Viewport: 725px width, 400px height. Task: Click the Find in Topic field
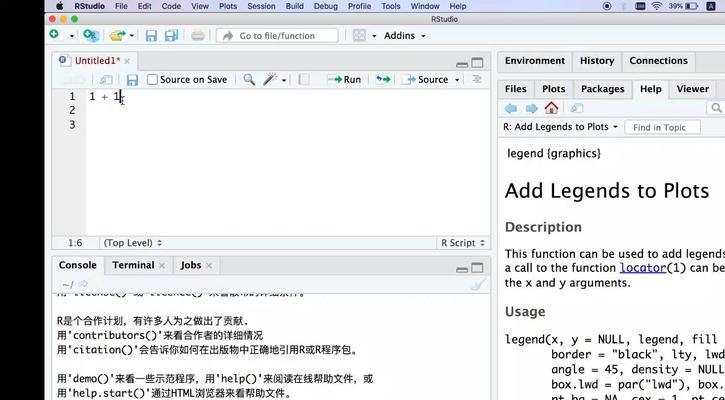(662, 127)
